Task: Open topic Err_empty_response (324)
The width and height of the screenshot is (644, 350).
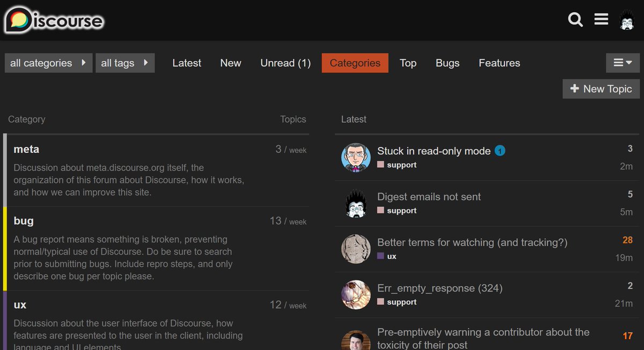Action: [440, 288]
